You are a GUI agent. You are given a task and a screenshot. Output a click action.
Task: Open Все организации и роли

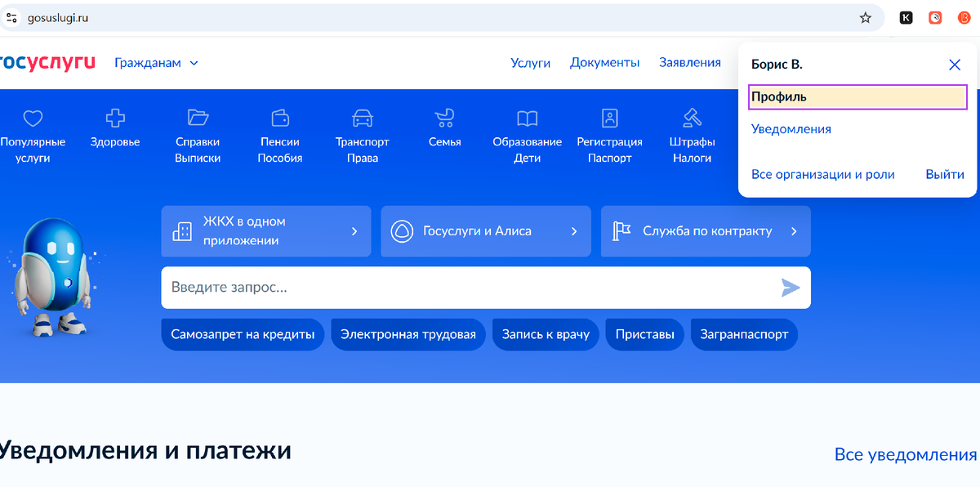[x=823, y=175]
